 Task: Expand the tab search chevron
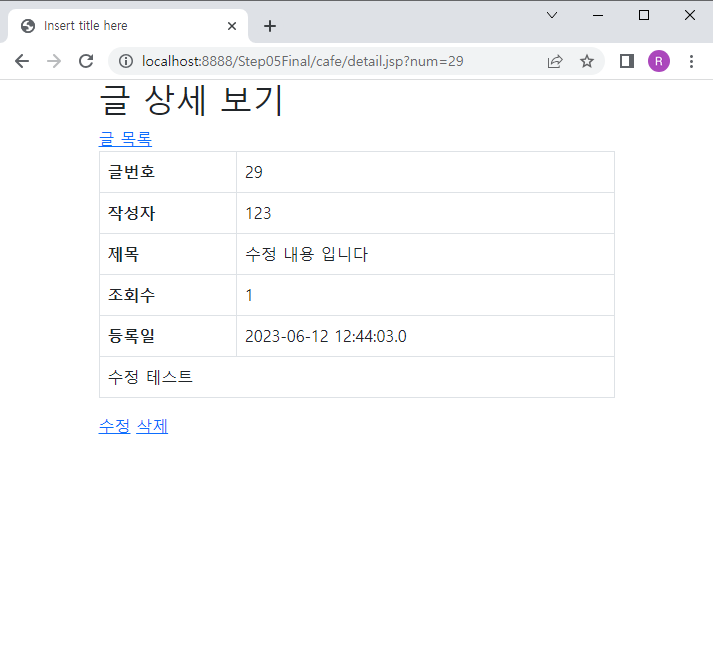click(x=552, y=15)
